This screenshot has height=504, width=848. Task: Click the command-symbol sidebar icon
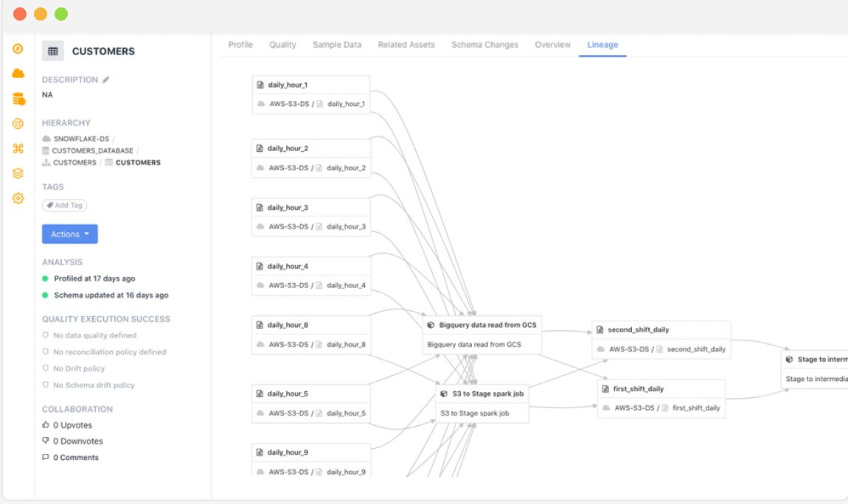point(18,149)
